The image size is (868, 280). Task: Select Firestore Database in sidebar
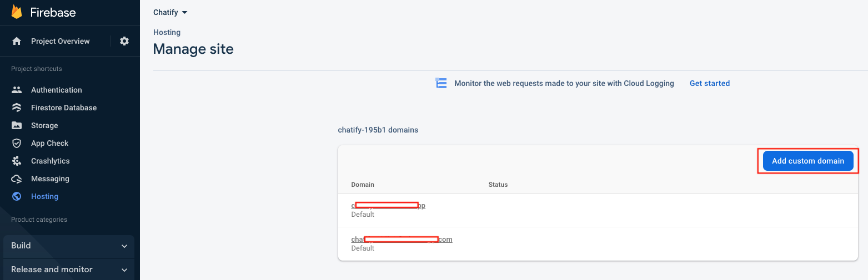click(x=63, y=108)
